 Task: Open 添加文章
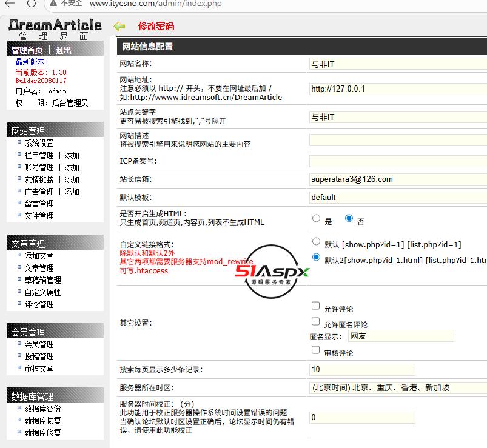tap(39, 256)
